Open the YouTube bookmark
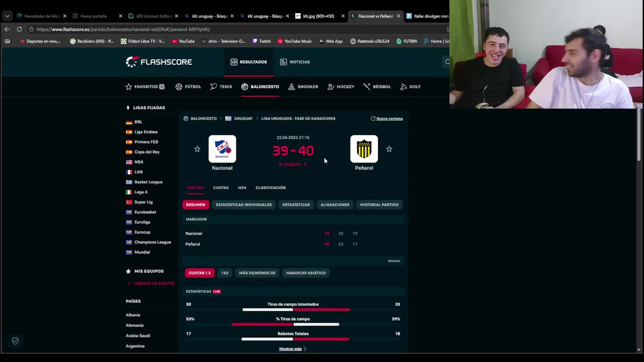This screenshot has width=644, height=362. 183,41
